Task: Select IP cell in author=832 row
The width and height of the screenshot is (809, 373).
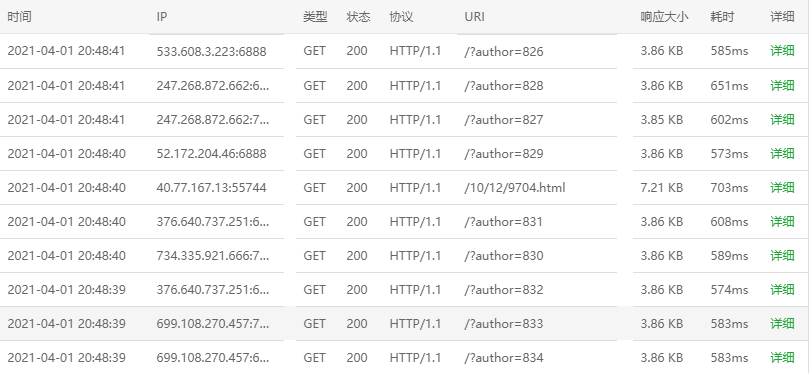Action: [x=213, y=289]
